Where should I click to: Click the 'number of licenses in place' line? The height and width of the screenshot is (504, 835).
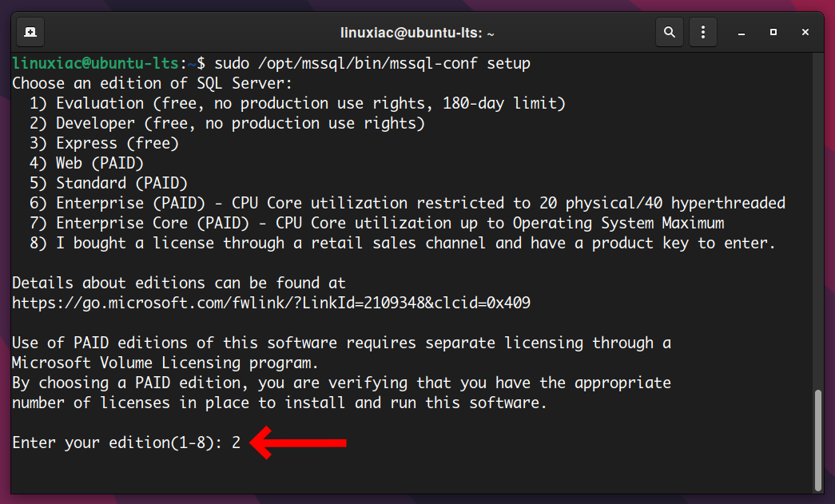(x=280, y=403)
